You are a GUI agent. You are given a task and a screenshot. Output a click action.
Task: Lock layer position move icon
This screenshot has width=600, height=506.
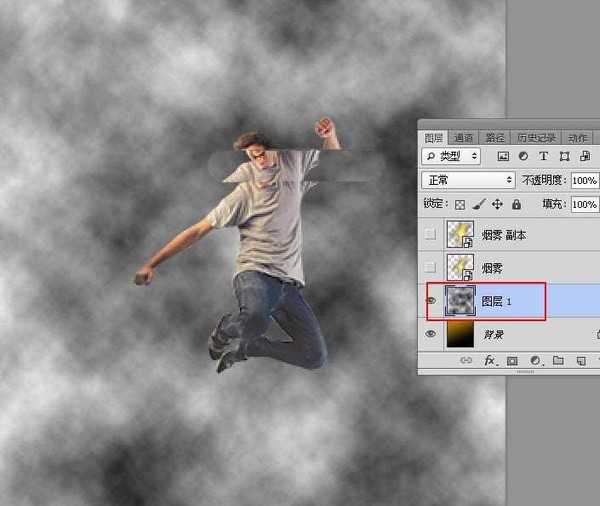[497, 204]
